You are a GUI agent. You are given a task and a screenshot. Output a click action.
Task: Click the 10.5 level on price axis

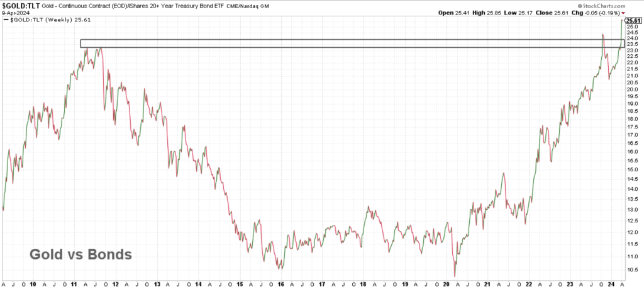pyautogui.click(x=632, y=269)
